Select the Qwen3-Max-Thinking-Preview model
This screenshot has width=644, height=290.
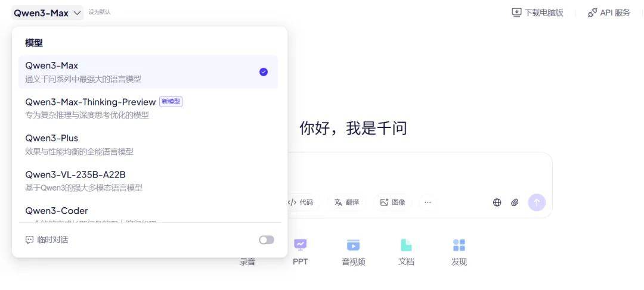pos(90,102)
